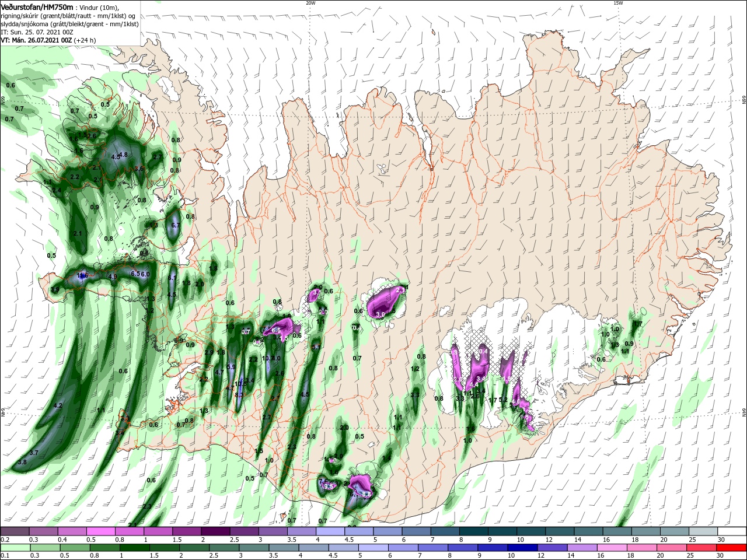The height and width of the screenshot is (560, 747).
Task: Click the 20W longitude label
Action: click(x=310, y=2)
